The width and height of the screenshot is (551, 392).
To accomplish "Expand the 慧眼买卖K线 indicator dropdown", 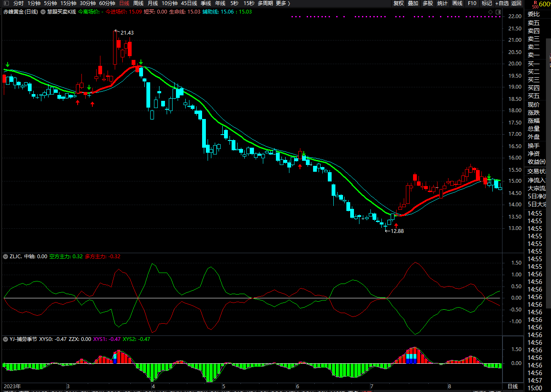I will [43, 12].
